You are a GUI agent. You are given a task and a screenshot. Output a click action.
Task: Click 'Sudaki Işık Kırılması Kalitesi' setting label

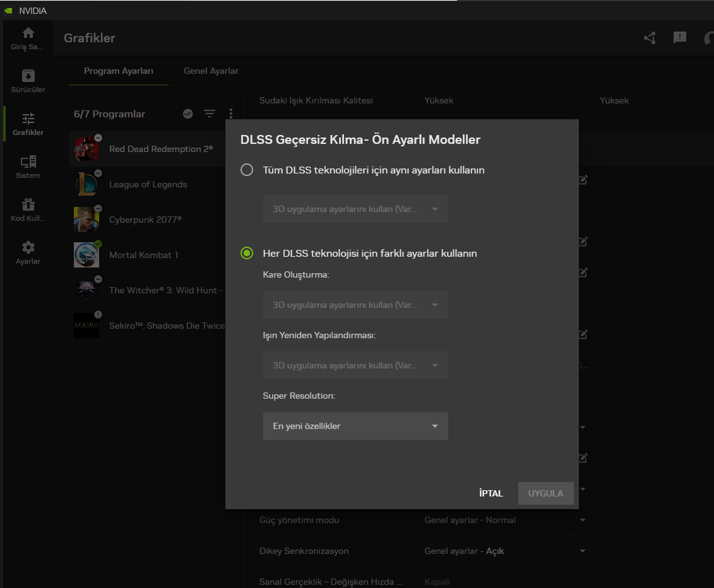(x=316, y=100)
